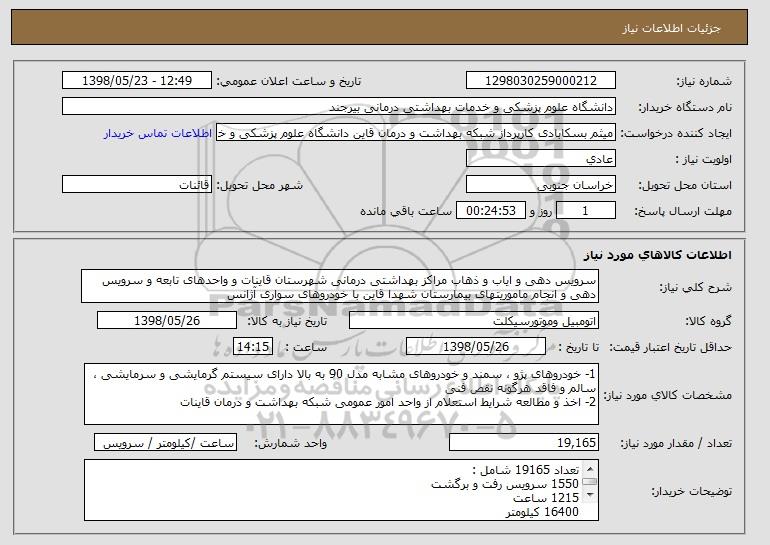
Task: Click the header title جزئیات اطلاعات نیاز
Action: [x=671, y=28]
